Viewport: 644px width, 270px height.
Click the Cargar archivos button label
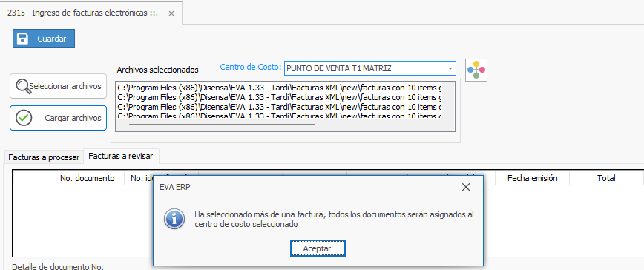73,118
